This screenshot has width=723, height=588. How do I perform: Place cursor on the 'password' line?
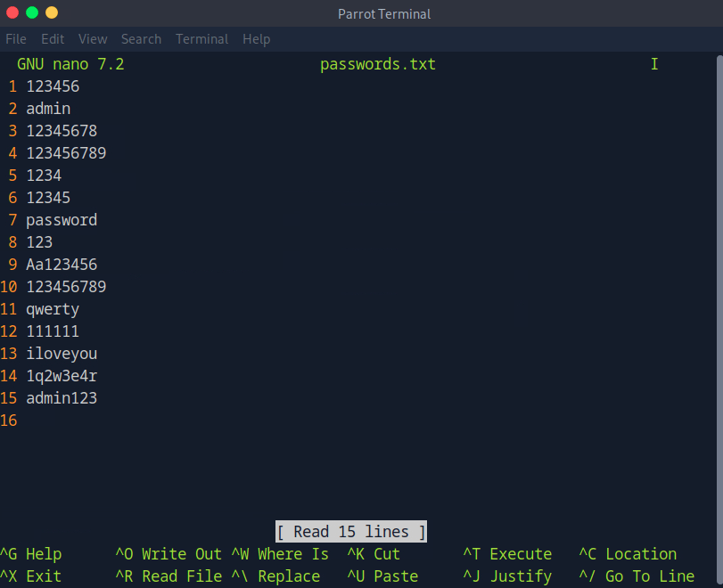[x=62, y=220]
